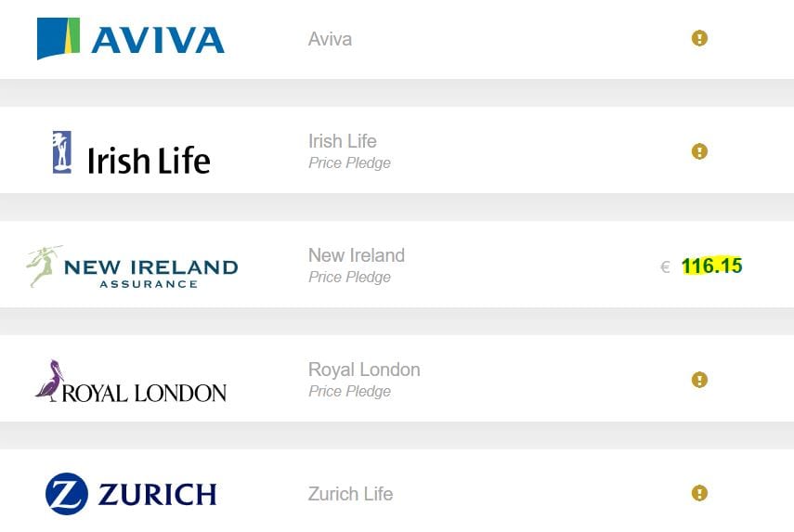Select the Zurich Life provider name
The height and width of the screenshot is (532, 794).
pos(350,494)
